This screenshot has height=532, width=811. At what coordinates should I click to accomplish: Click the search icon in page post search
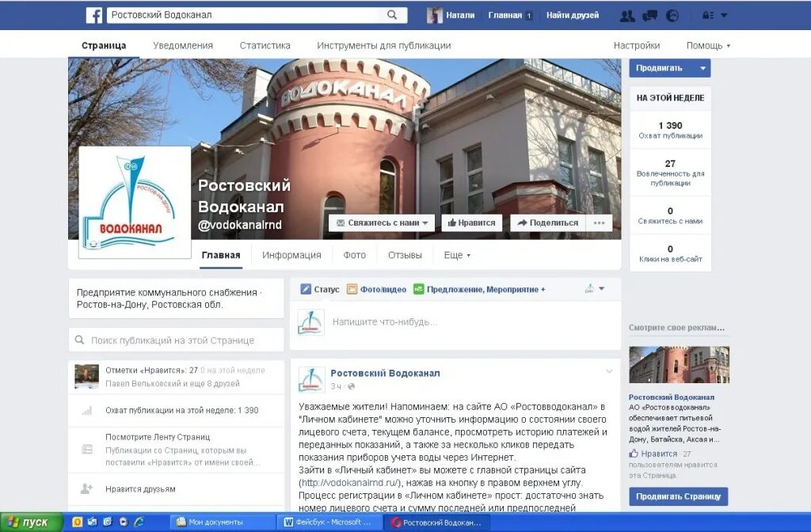pos(80,340)
